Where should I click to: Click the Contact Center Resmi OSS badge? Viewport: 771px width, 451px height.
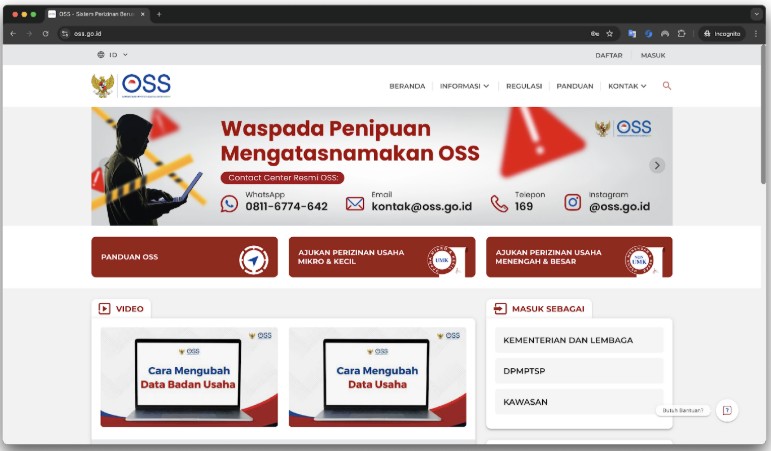(282, 178)
